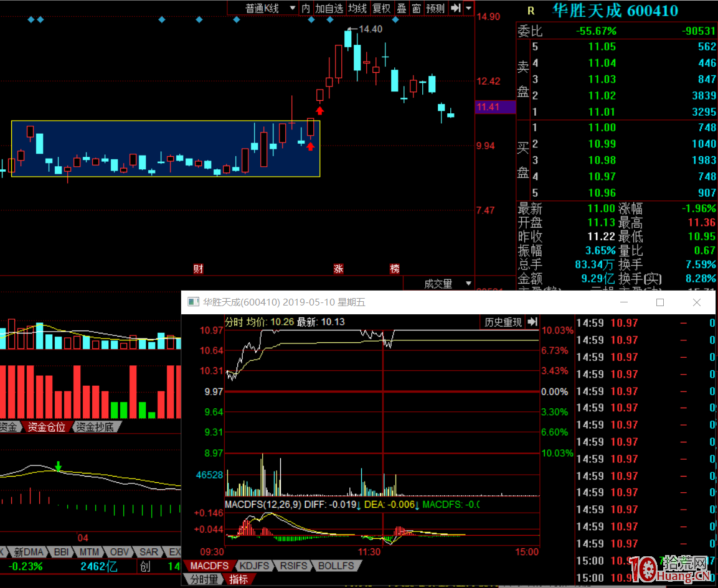Click the 预测 forecast button
This screenshot has height=588, width=718.
[x=435, y=8]
